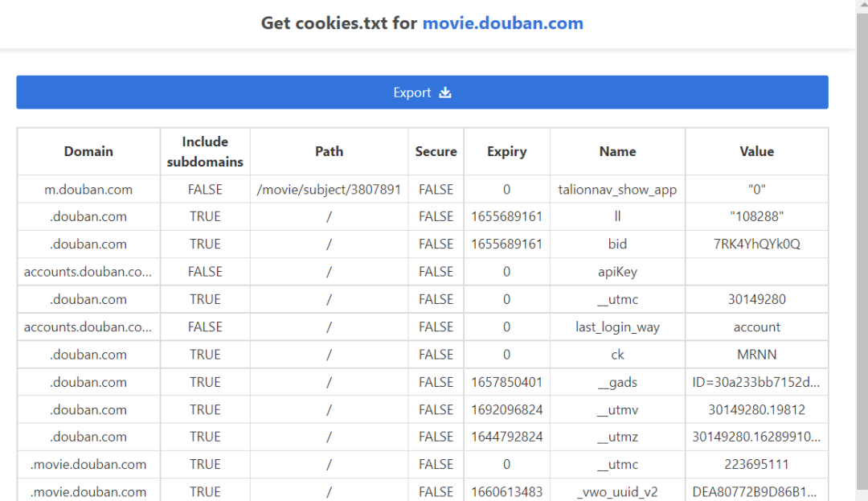Open the movie.douban.com link in header
The width and height of the screenshot is (868, 501).
click(502, 23)
